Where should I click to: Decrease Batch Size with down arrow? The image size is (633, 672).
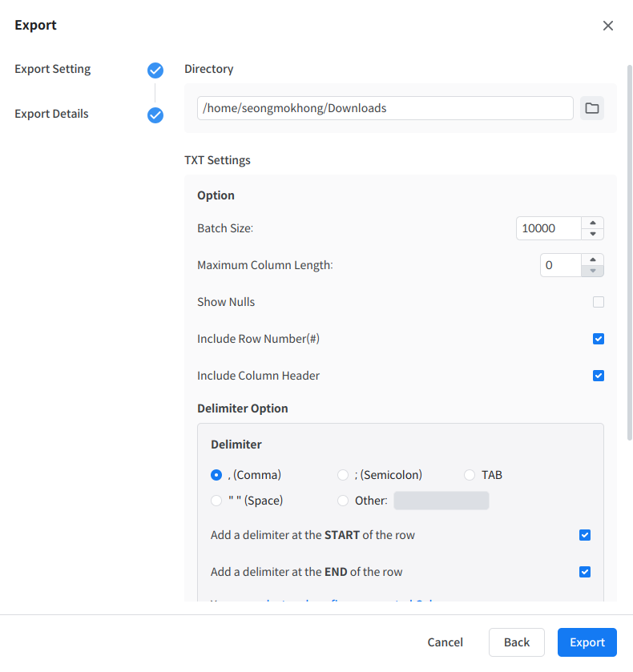tap(592, 234)
